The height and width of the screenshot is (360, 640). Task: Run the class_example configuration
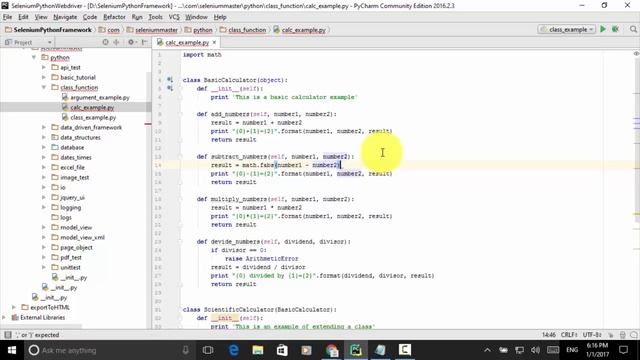pyautogui.click(x=603, y=29)
